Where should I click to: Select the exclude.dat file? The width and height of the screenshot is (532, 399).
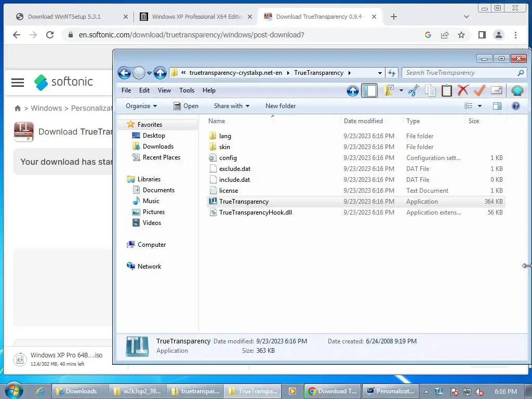[x=235, y=169]
